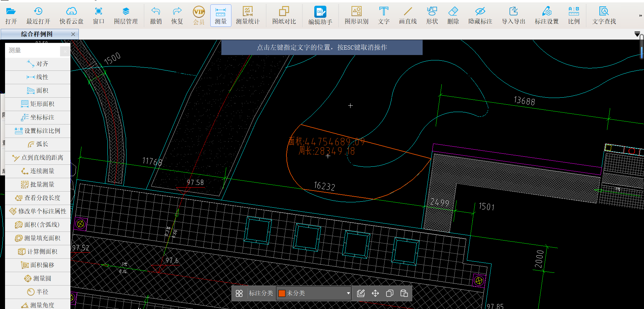Open a drawing file with 打开
This screenshot has width=644, height=309.
[x=11, y=16]
